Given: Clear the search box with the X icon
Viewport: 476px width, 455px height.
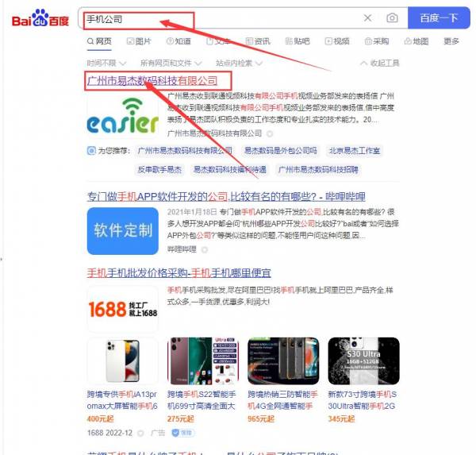Looking at the screenshot, I should click(x=367, y=18).
